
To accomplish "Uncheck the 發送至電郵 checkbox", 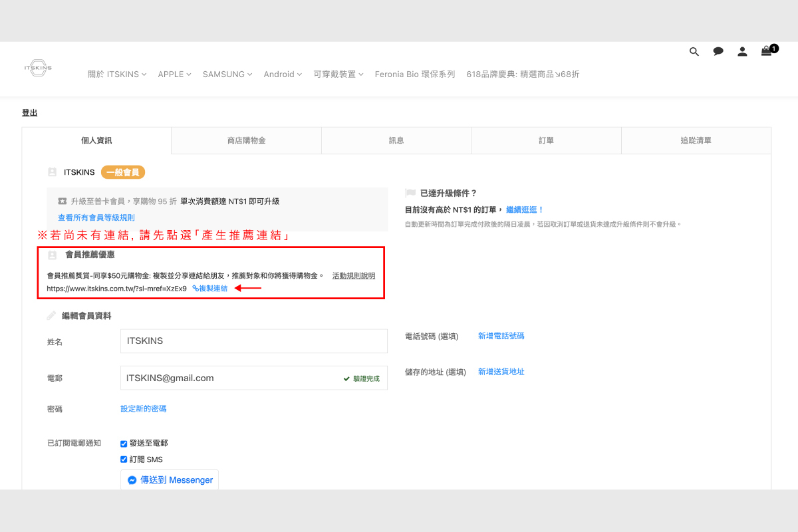I will tap(124, 444).
